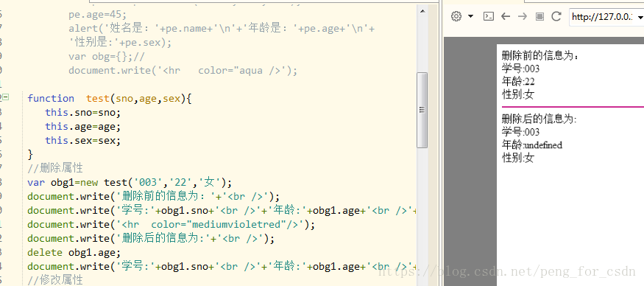This screenshot has width=644, height=286.
Task: Click the alert('姓名是 code line
Action: point(222,29)
